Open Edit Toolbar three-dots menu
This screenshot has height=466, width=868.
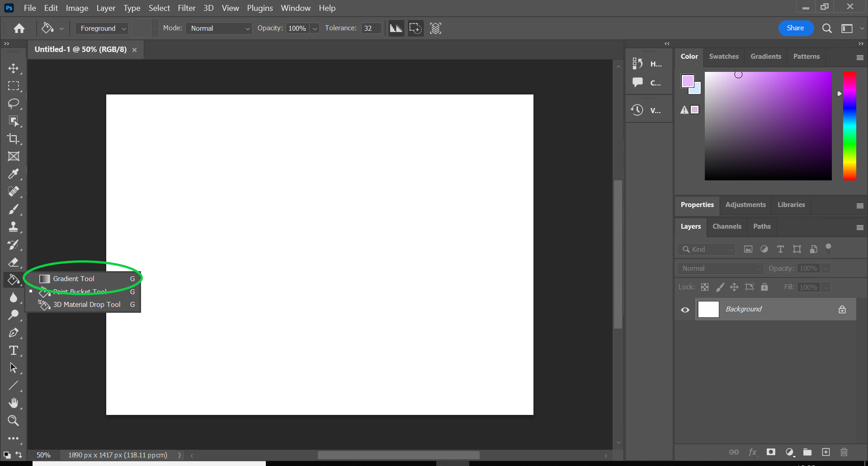click(14, 438)
